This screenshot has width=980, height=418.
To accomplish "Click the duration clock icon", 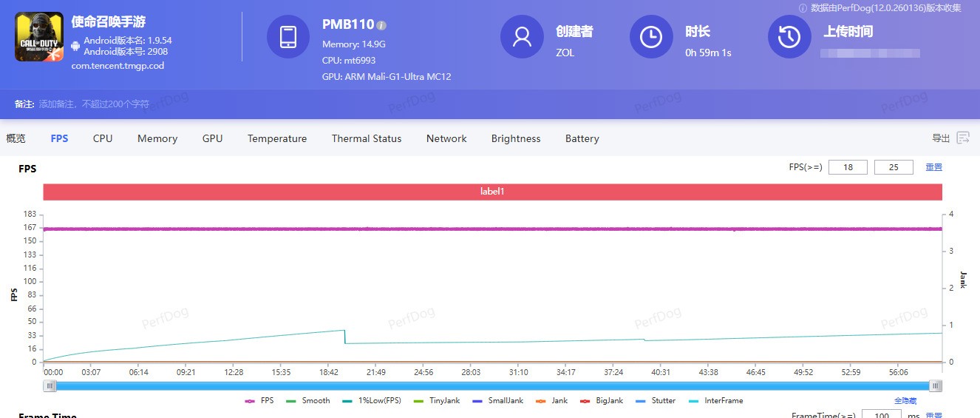I will (x=651, y=37).
